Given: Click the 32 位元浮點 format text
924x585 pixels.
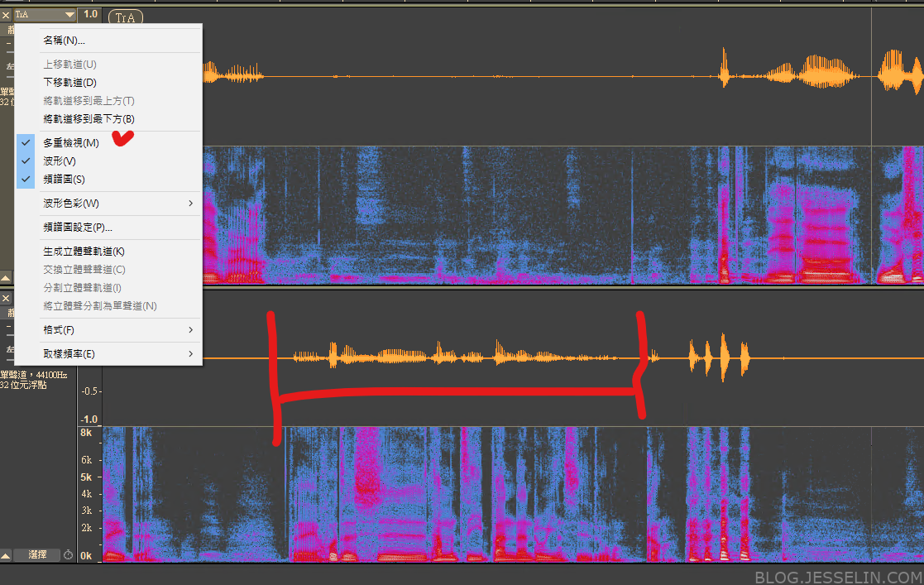Looking at the screenshot, I should click(x=23, y=385).
